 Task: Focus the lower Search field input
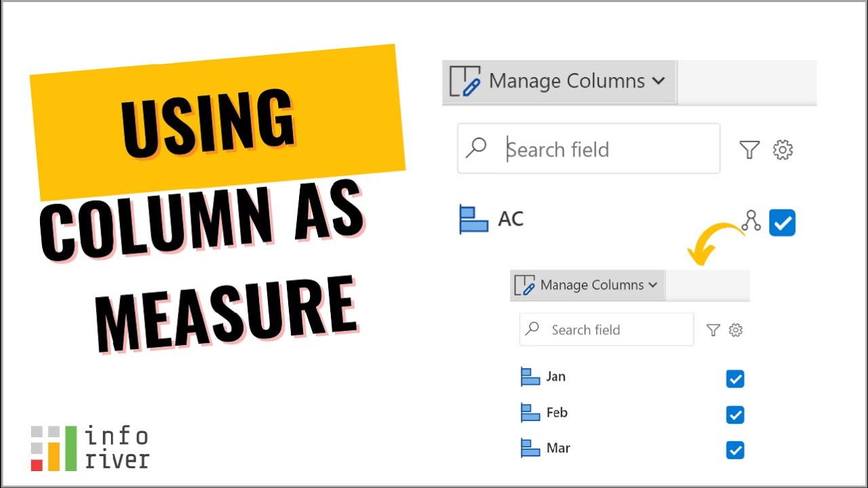606,329
